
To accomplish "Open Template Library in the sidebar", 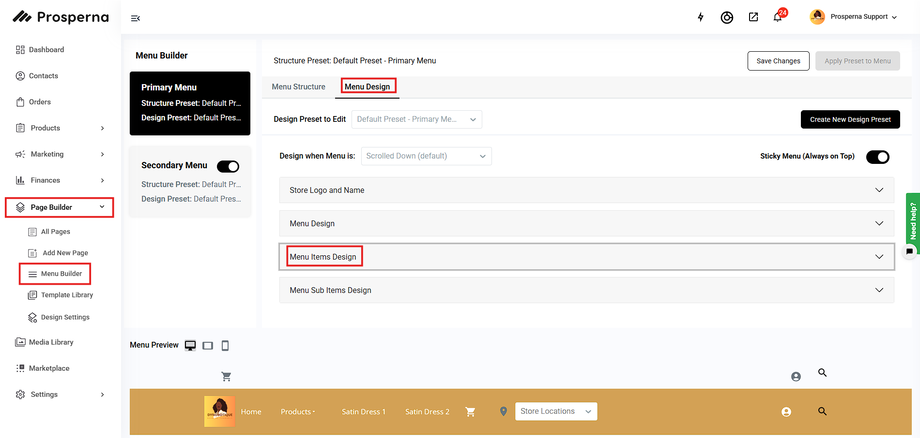I will [x=66, y=295].
